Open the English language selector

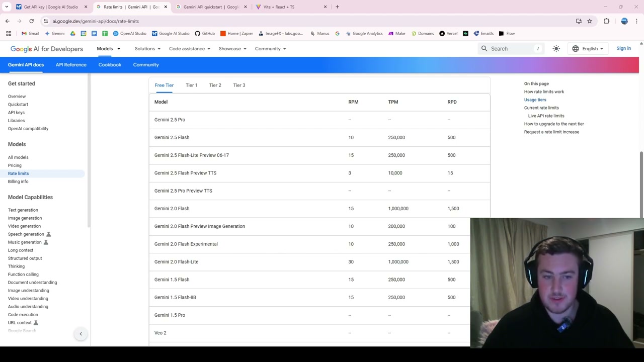tap(588, 49)
